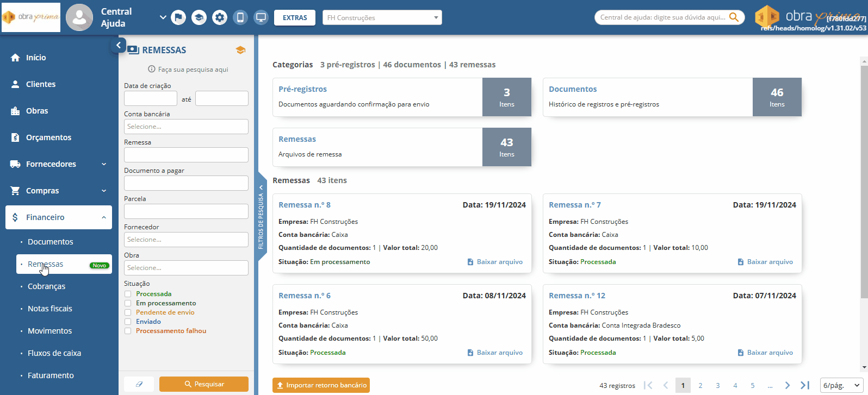Open the Remessas category card
This screenshot has height=395, width=868.
click(402, 147)
